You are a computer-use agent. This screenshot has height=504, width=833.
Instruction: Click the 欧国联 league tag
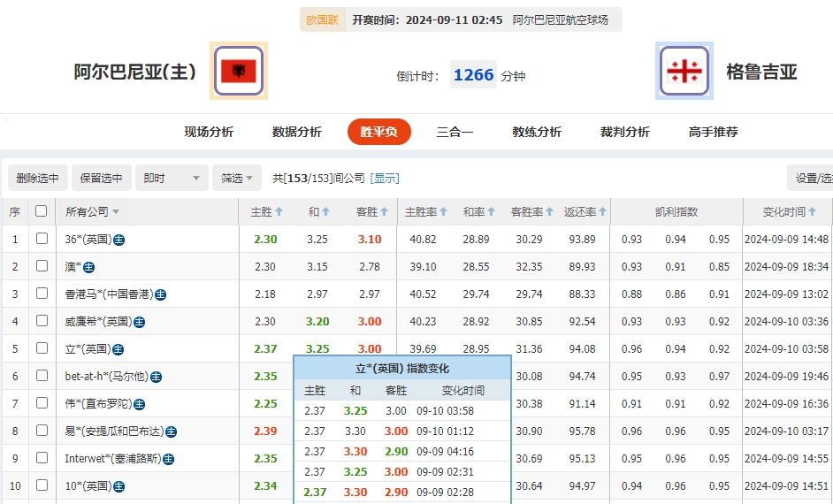[x=322, y=19]
